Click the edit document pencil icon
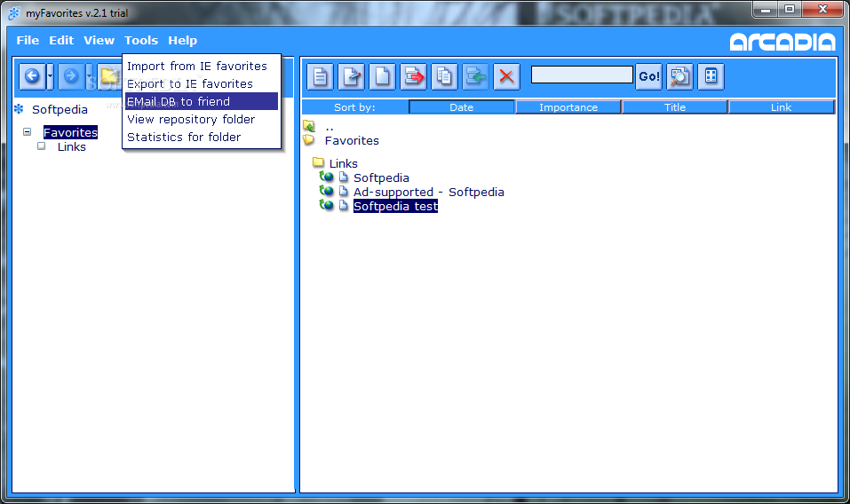850x504 pixels. (351, 76)
